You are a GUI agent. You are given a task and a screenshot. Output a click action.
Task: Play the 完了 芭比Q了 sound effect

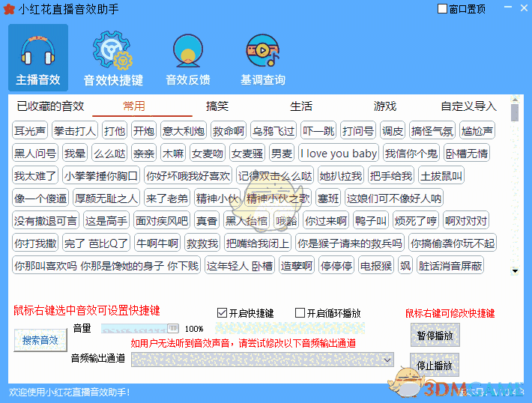[x=97, y=243]
